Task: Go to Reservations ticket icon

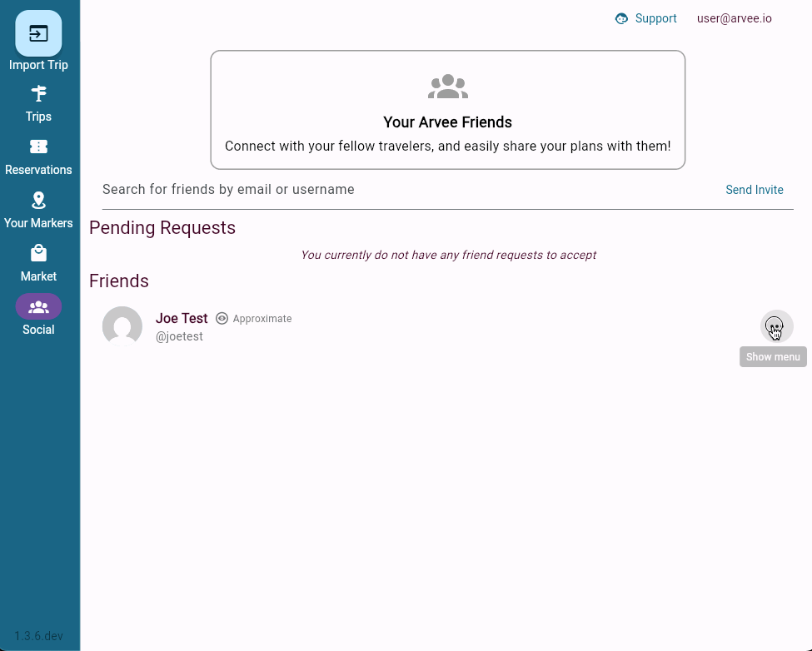Action: tap(38, 147)
